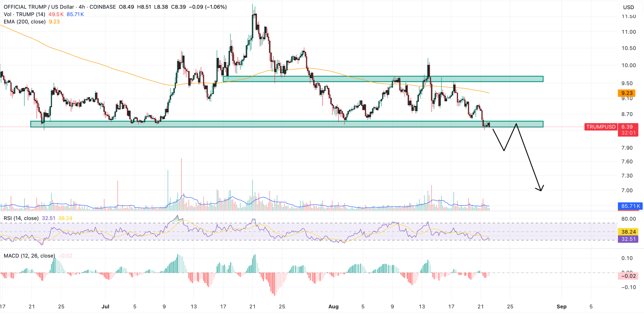Select the MACD (12, 26, close) legend
The image size is (644, 314).
[x=29, y=256]
